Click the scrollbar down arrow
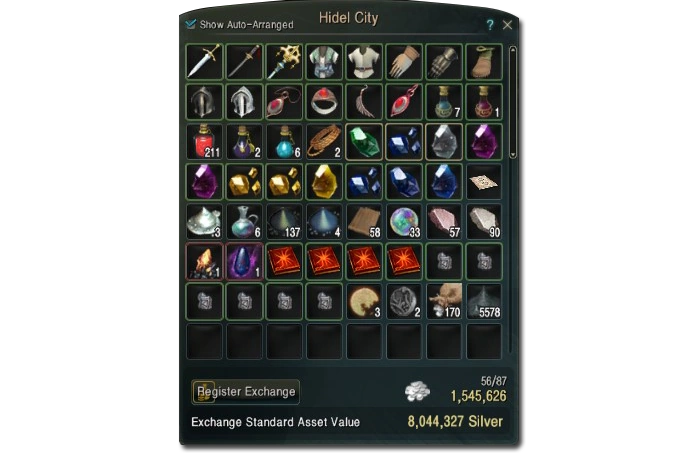 click(513, 154)
